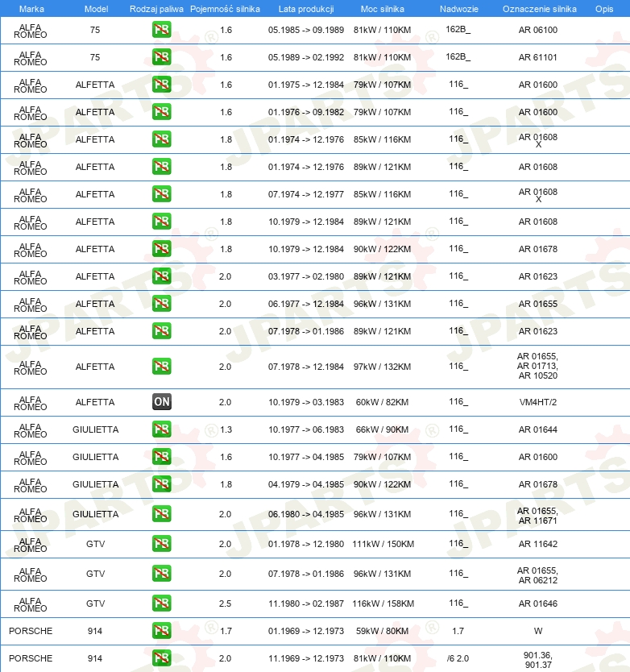
Task: Click petrol icon in Porsche 914 2.0 row
Action: (162, 658)
